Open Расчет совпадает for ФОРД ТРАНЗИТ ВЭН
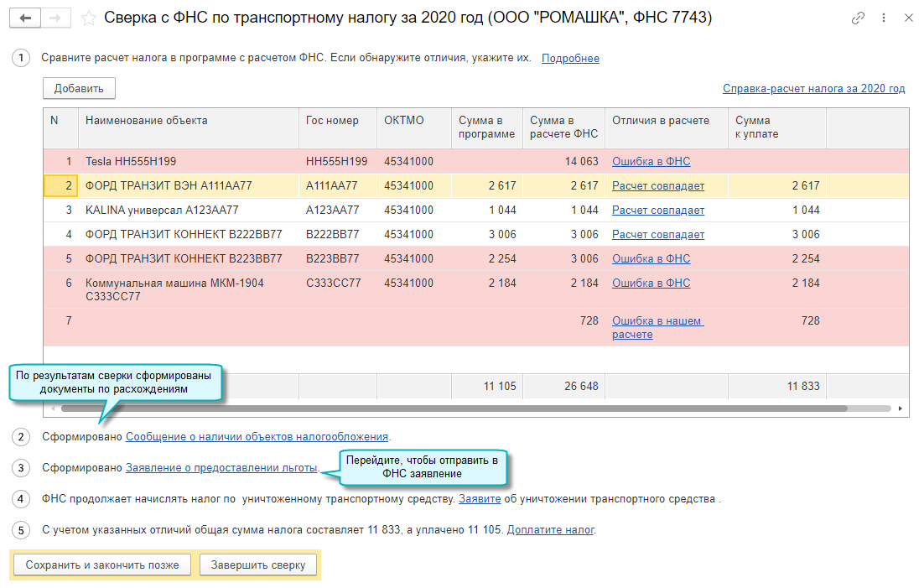The height and width of the screenshot is (588, 924). pyautogui.click(x=658, y=185)
